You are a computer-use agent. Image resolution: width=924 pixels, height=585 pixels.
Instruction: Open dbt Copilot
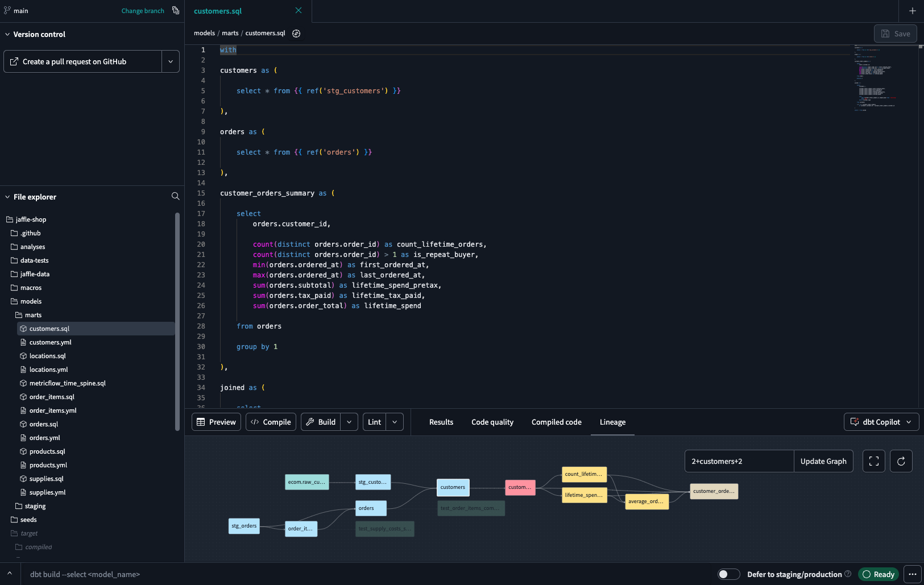point(880,422)
